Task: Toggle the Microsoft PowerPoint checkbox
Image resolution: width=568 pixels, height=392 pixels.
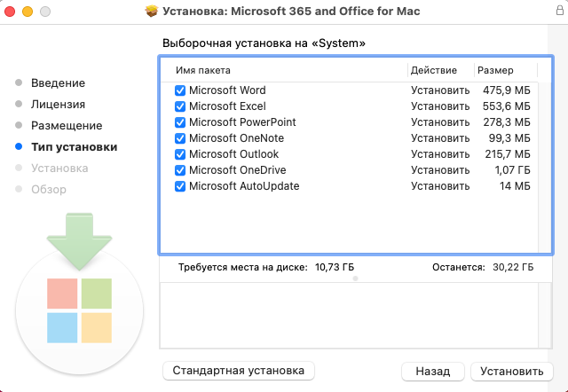Action: (x=180, y=122)
